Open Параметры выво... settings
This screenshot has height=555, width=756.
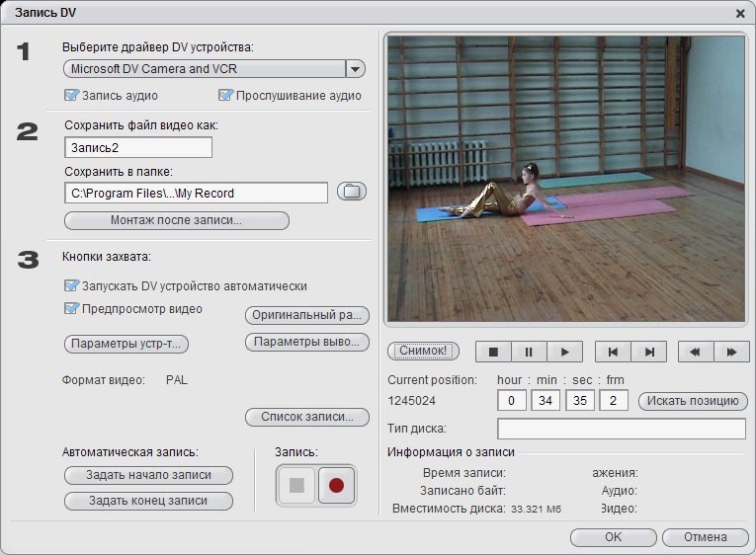tap(307, 342)
